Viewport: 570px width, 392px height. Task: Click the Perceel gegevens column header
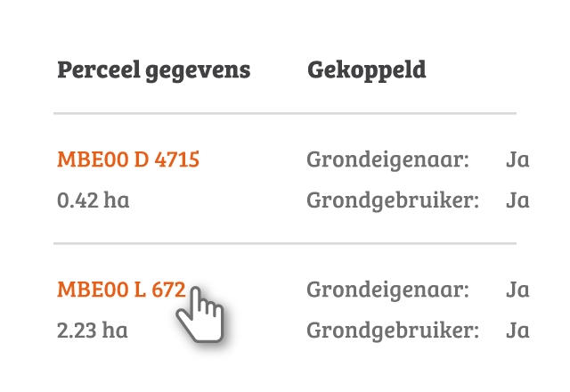[x=154, y=70]
